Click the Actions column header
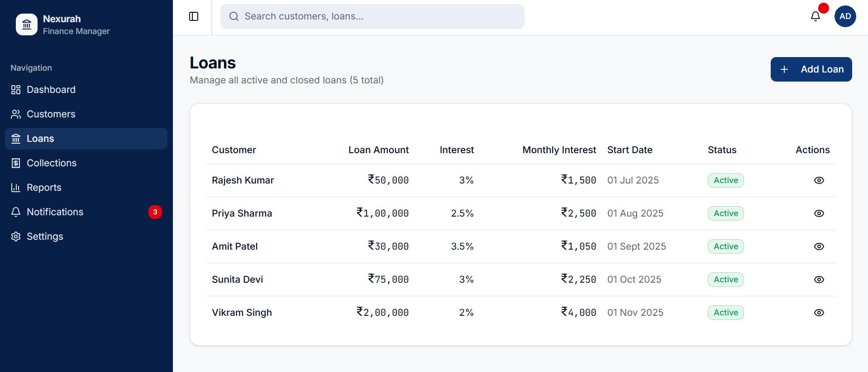 click(812, 150)
